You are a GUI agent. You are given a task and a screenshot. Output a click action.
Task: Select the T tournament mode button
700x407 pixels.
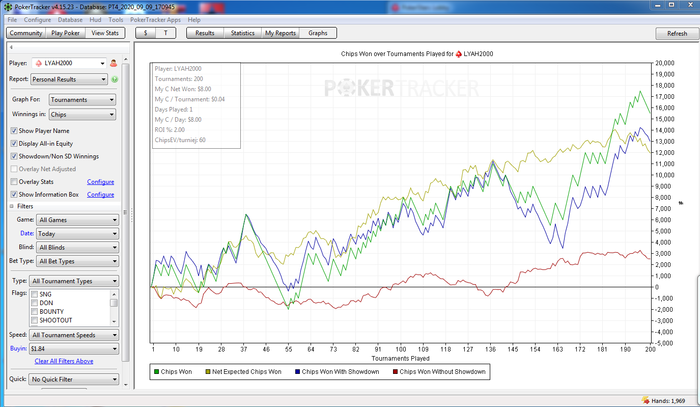(167, 33)
